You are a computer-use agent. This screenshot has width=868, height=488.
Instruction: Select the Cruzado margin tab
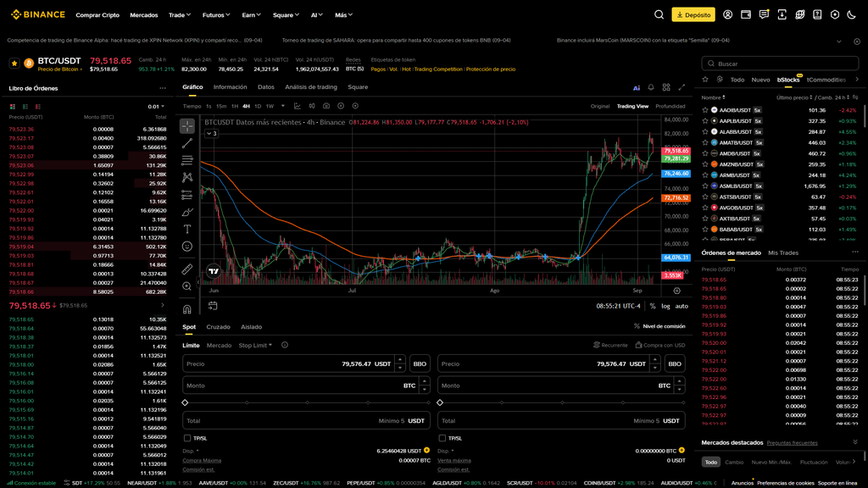218,327
